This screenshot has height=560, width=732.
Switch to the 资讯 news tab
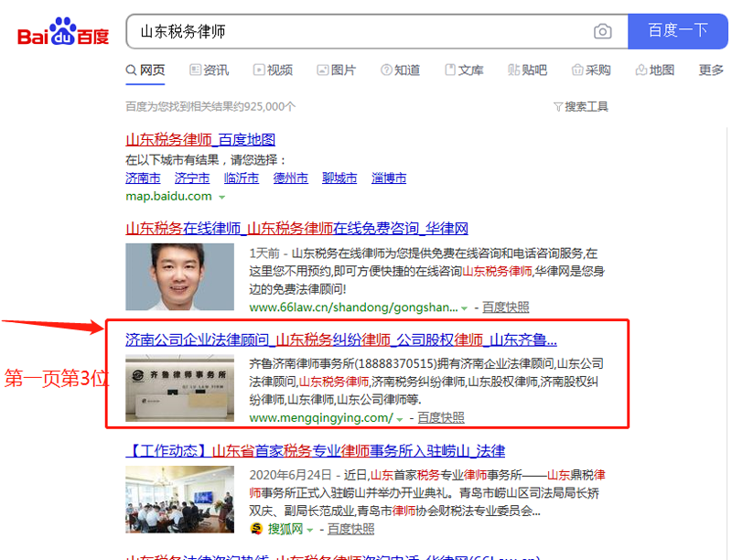coord(209,70)
